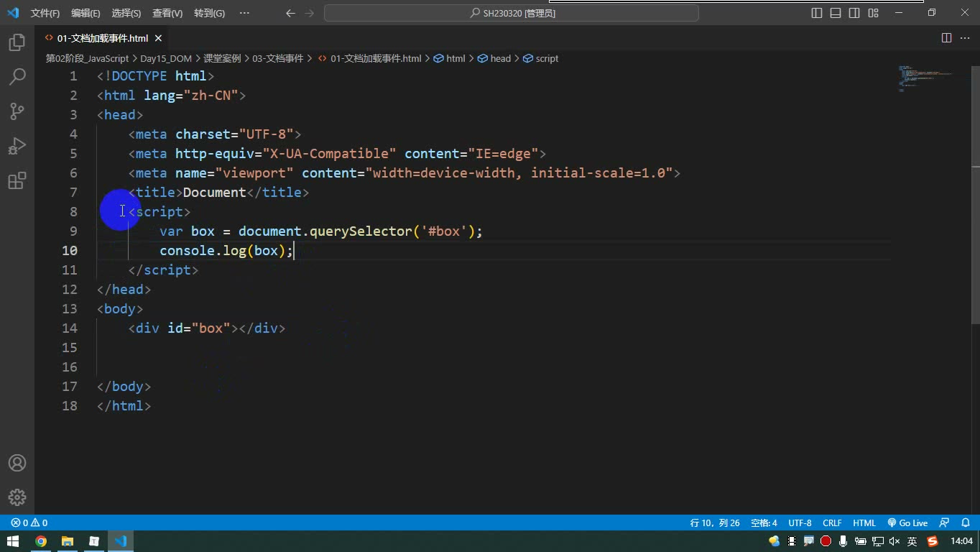Open the Manage gear icon
The width and height of the screenshot is (980, 552).
click(17, 497)
